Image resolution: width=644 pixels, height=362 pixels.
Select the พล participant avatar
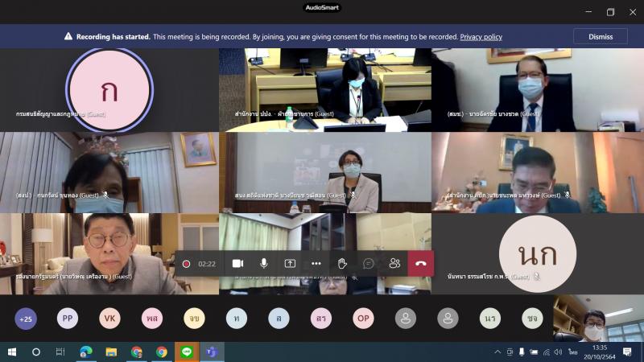152,318
